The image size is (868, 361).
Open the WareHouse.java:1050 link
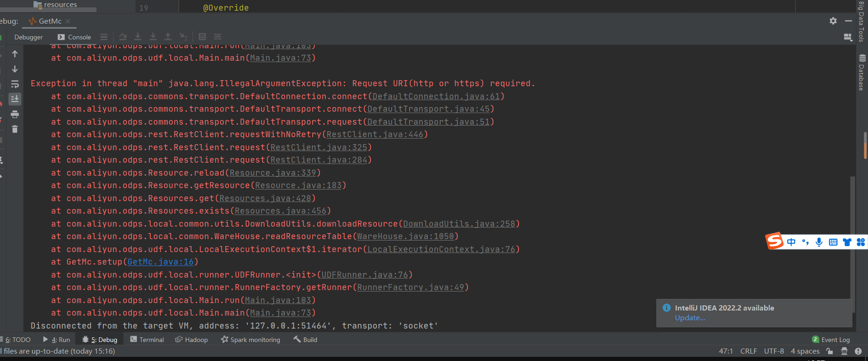tap(405, 236)
